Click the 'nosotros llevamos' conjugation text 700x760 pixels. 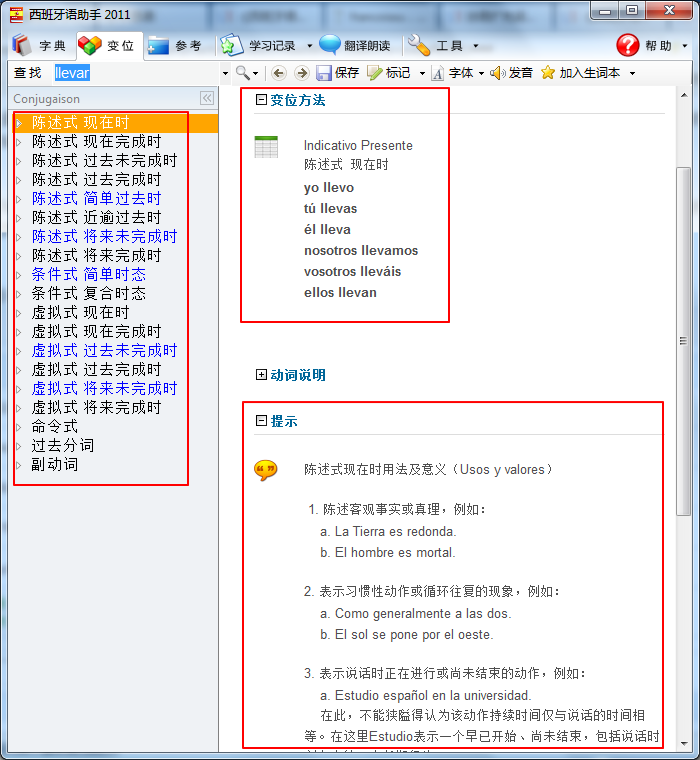pyautogui.click(x=361, y=251)
